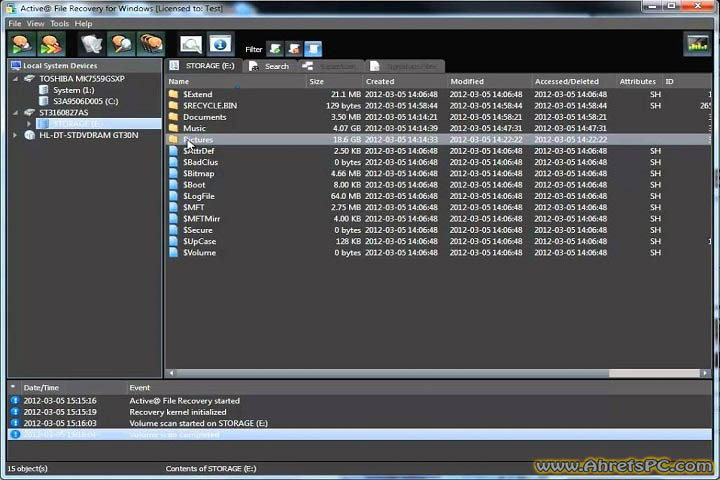
Task: Click the file list scrollbar left arrow
Action: [171, 373]
